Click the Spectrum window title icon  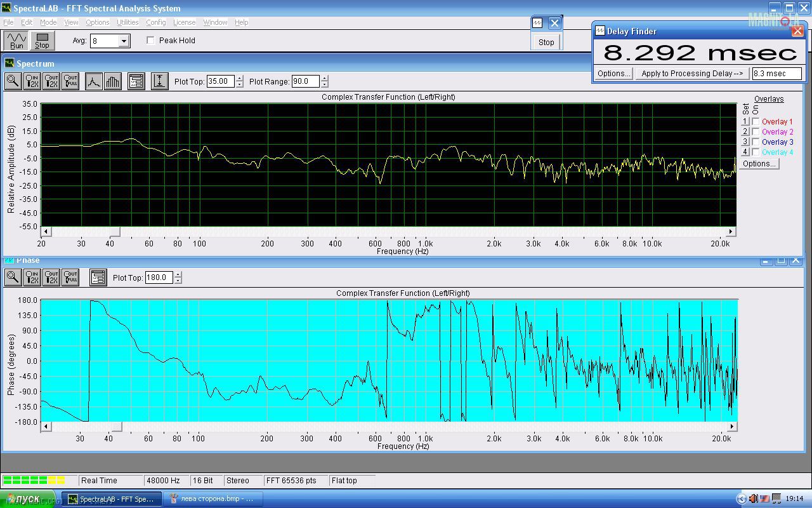pos(10,63)
